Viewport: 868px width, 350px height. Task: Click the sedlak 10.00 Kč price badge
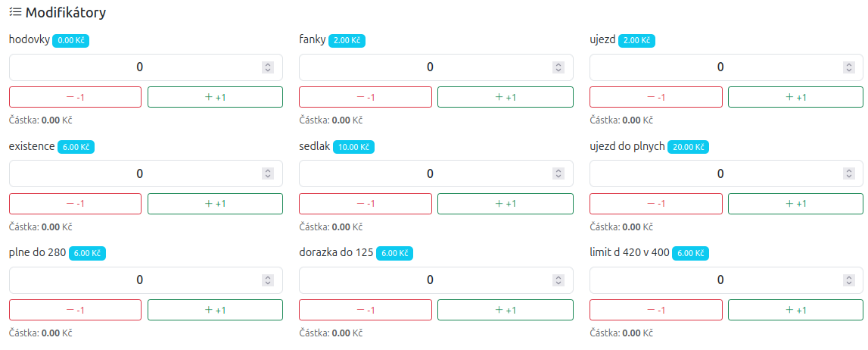click(354, 147)
